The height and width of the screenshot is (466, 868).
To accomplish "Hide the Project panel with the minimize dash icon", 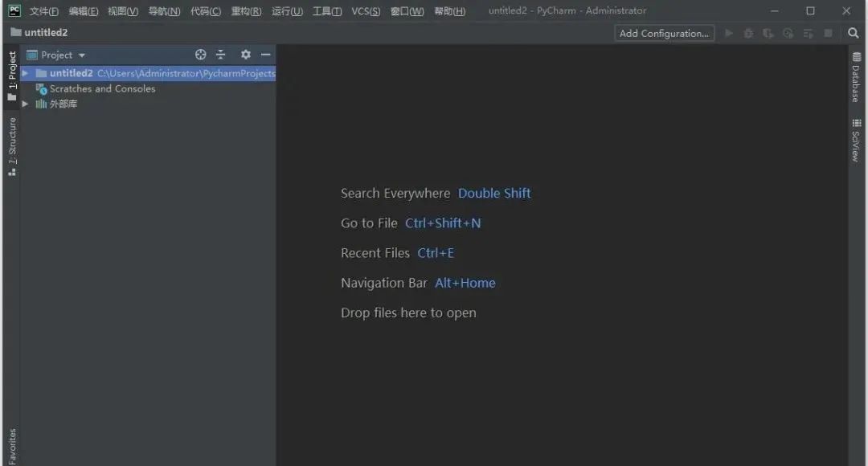I will pyautogui.click(x=265, y=55).
